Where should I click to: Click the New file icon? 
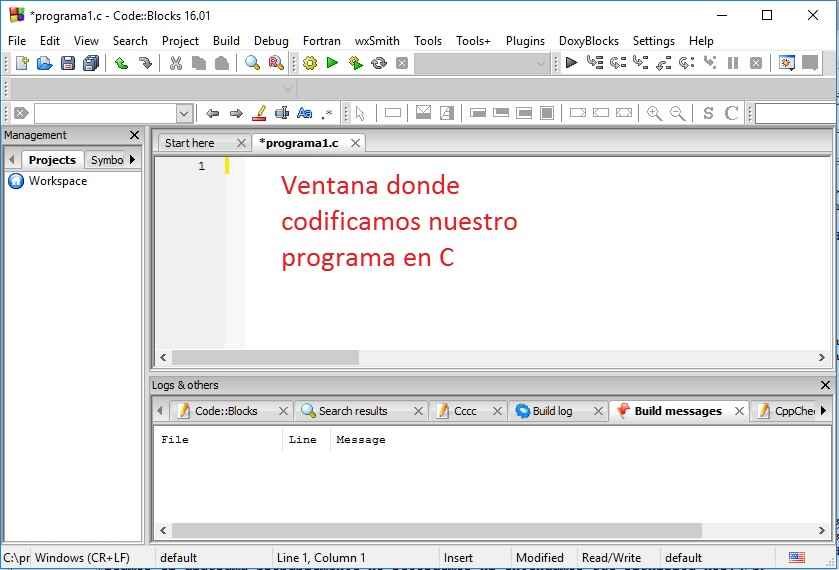pyautogui.click(x=20, y=63)
